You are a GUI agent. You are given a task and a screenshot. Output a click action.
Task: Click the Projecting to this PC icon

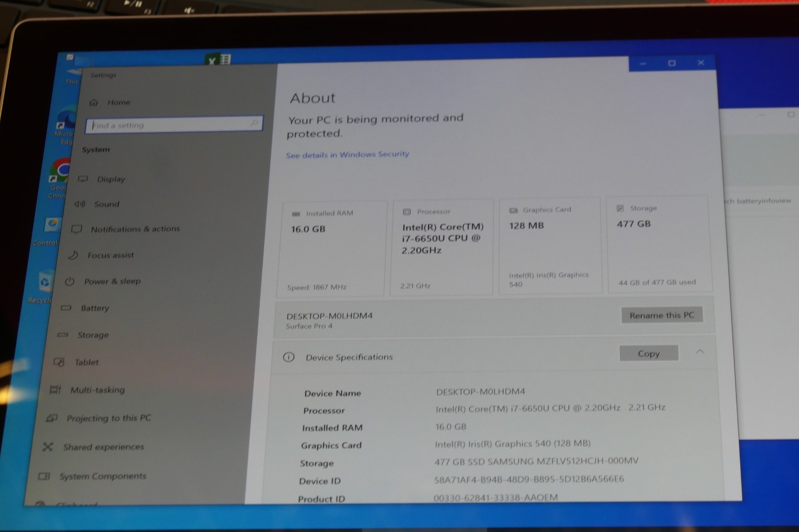pos(51,418)
